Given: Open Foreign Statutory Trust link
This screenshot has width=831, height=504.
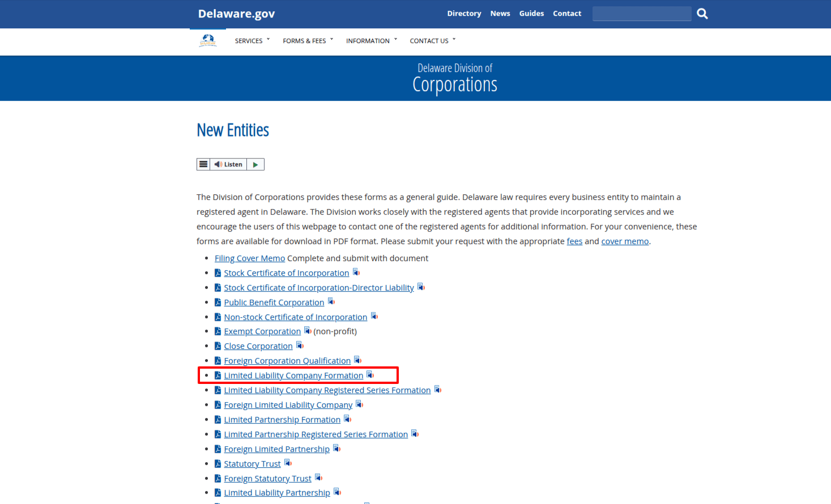Looking at the screenshot, I should (267, 479).
